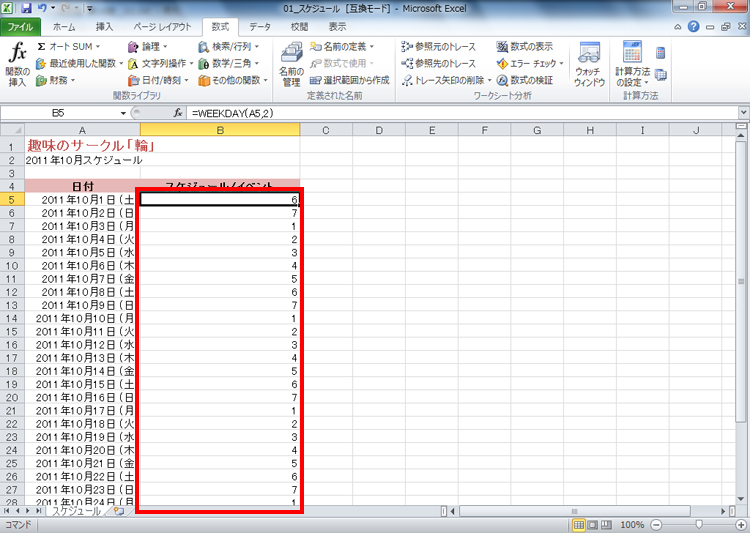Screen dimensions: 750x533
Task: Open the Watch Window (ウォッチ ウィンドウ)
Action: (589, 64)
